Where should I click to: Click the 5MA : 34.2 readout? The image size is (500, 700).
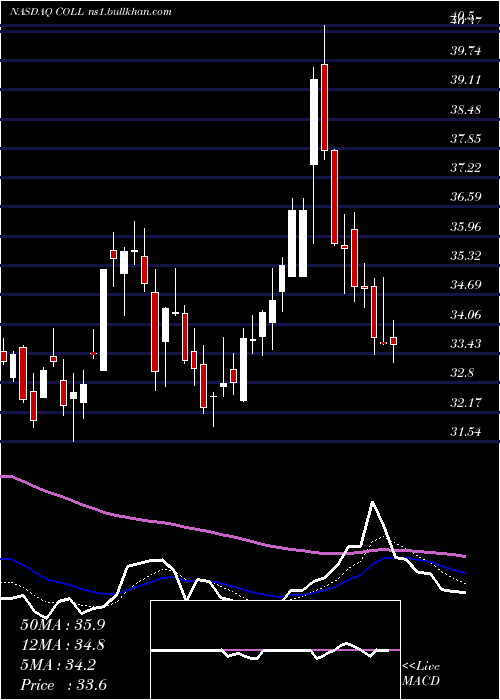click(58, 665)
